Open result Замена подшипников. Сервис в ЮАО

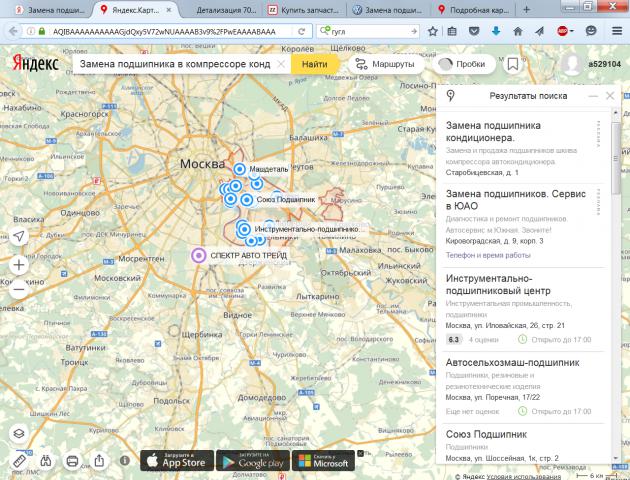coord(515,200)
